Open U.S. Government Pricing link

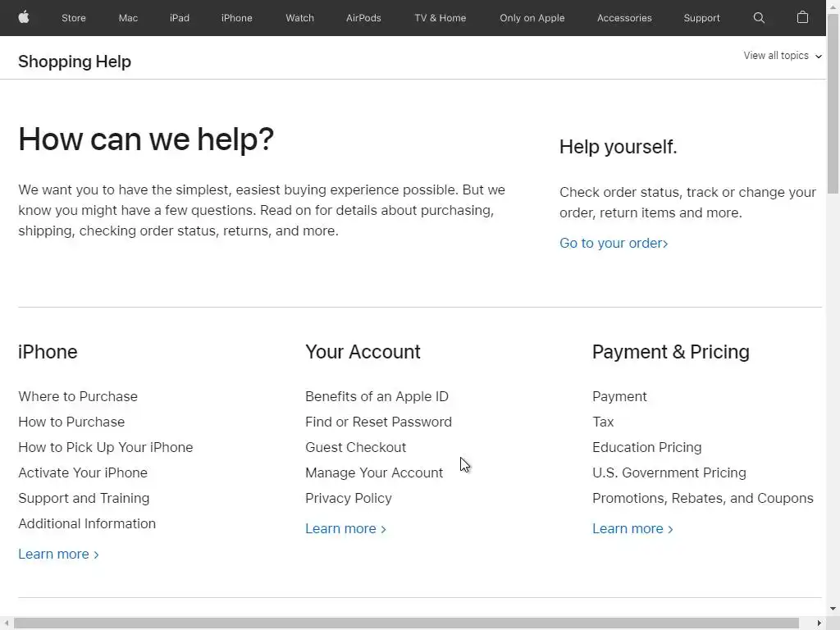tap(669, 472)
